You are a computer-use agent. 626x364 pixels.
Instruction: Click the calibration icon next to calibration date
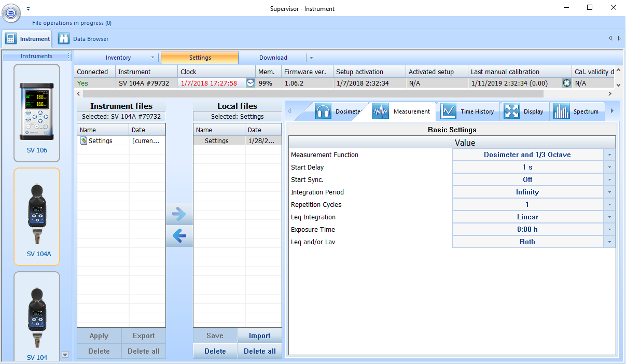(566, 83)
